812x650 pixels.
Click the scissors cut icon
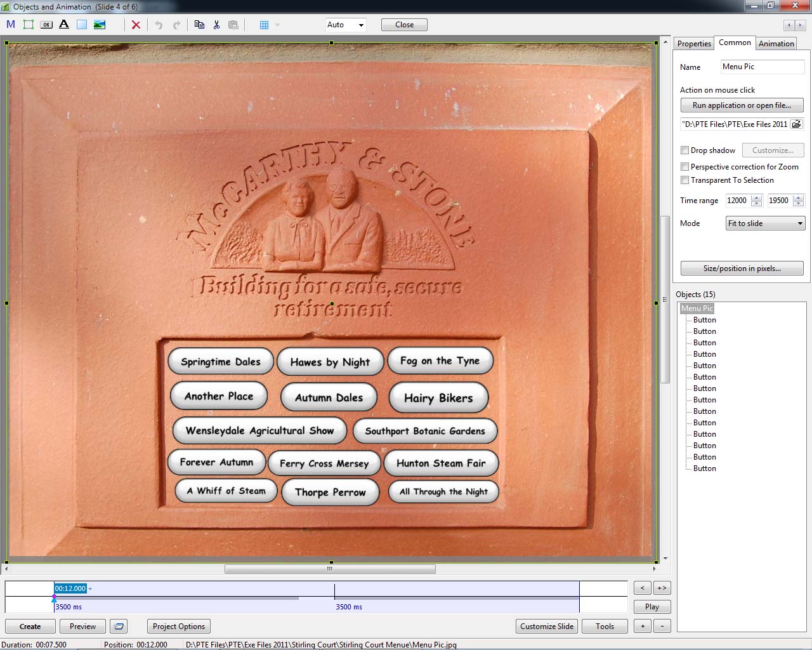tap(216, 25)
